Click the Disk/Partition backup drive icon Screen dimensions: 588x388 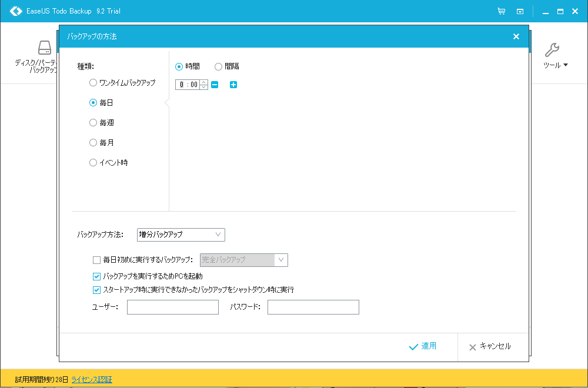pos(45,48)
